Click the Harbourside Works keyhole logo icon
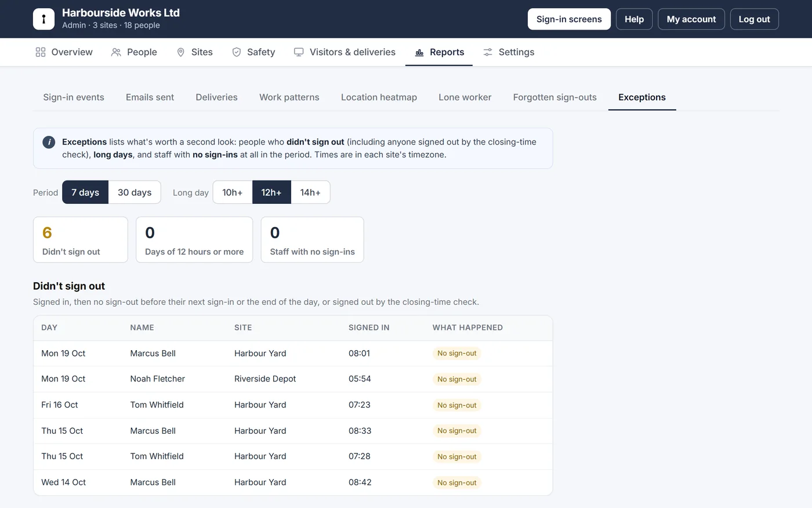Screen dimensions: 812x508 43,19
